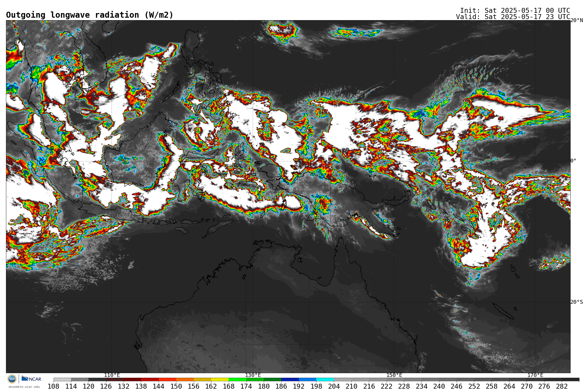Pick the yellow 162–168 colorbar swatch
This screenshot has width=588, height=390.
tap(220, 380)
